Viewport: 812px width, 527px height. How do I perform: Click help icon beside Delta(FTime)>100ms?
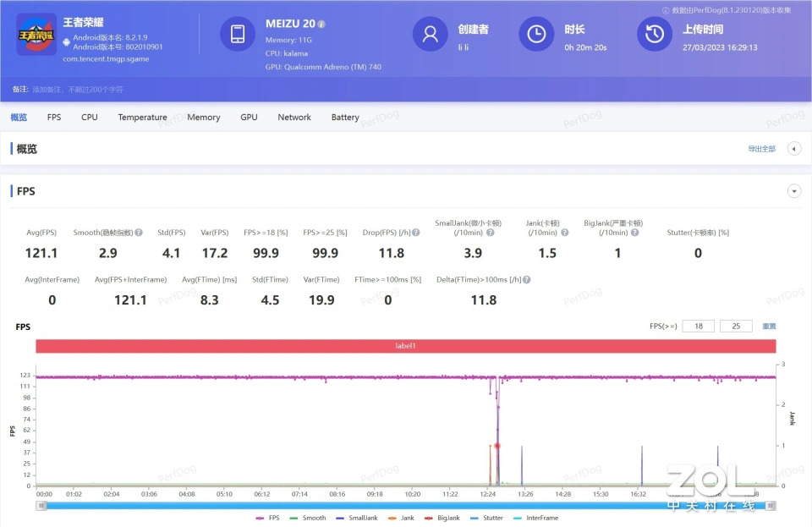pyautogui.click(x=527, y=280)
